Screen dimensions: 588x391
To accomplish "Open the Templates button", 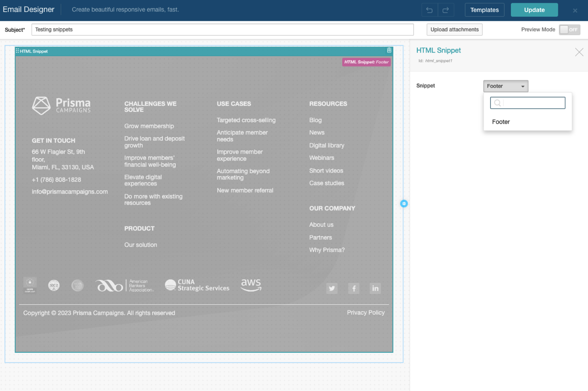I will (484, 10).
